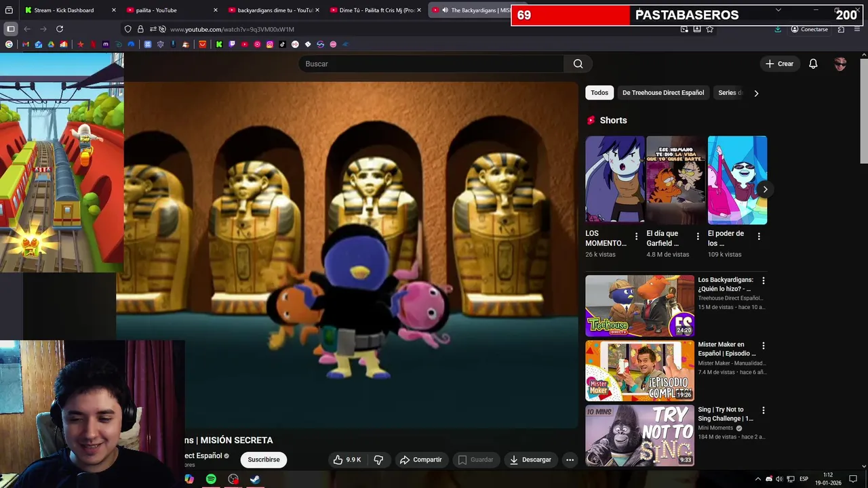
Task: Open more actions menu beside Descargar
Action: tap(570, 460)
